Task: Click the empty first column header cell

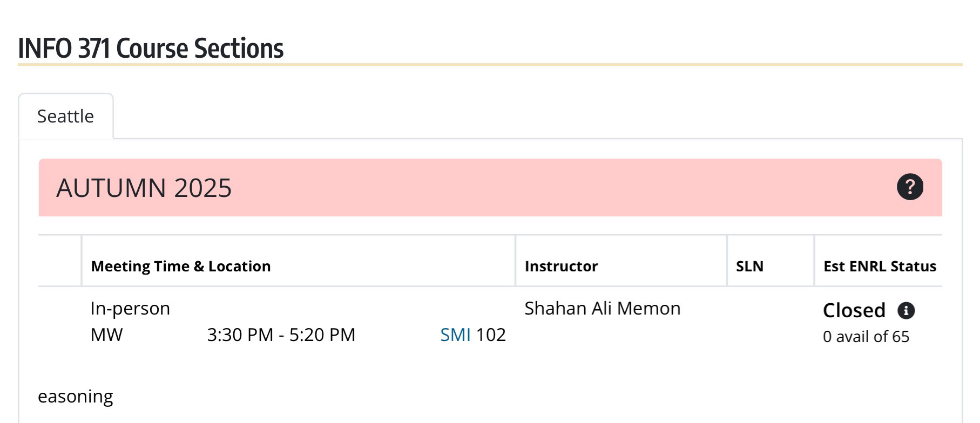Action: click(59, 261)
